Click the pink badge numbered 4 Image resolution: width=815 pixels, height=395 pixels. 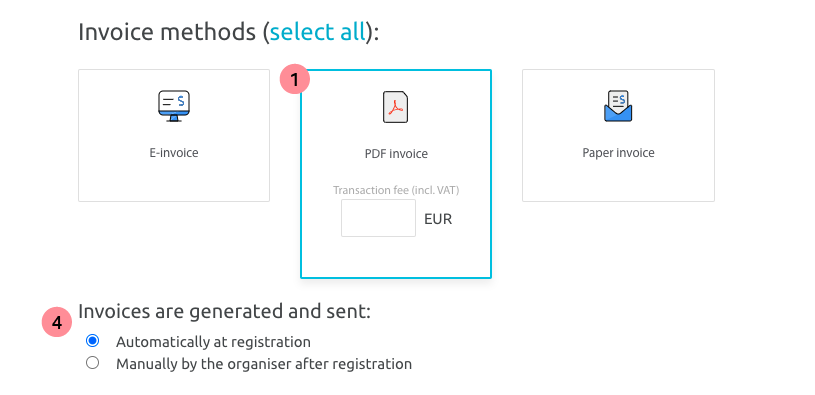(x=57, y=322)
